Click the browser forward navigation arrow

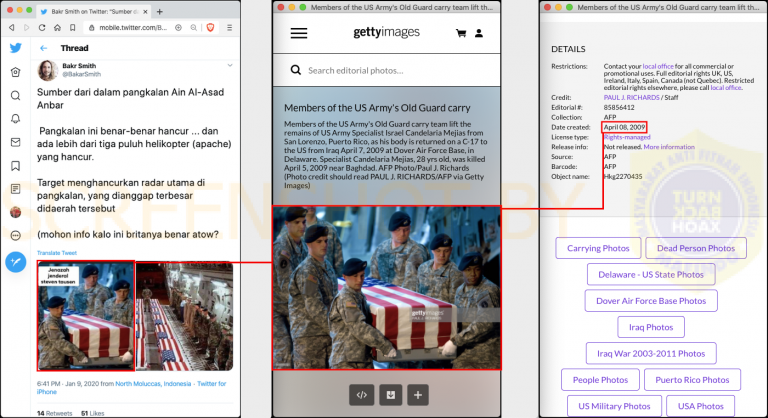26,27
